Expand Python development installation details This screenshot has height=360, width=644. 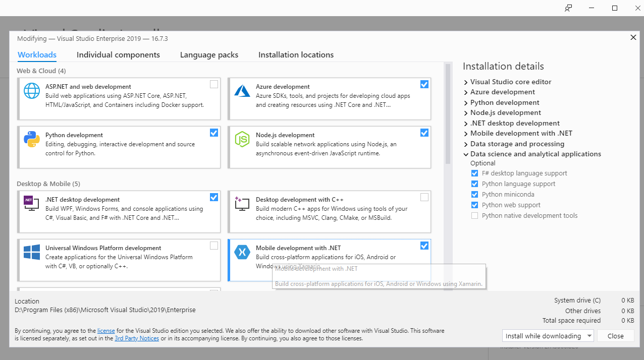click(x=466, y=103)
